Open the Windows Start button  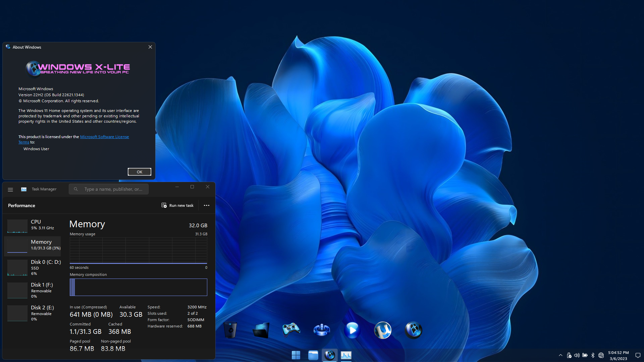pyautogui.click(x=296, y=355)
